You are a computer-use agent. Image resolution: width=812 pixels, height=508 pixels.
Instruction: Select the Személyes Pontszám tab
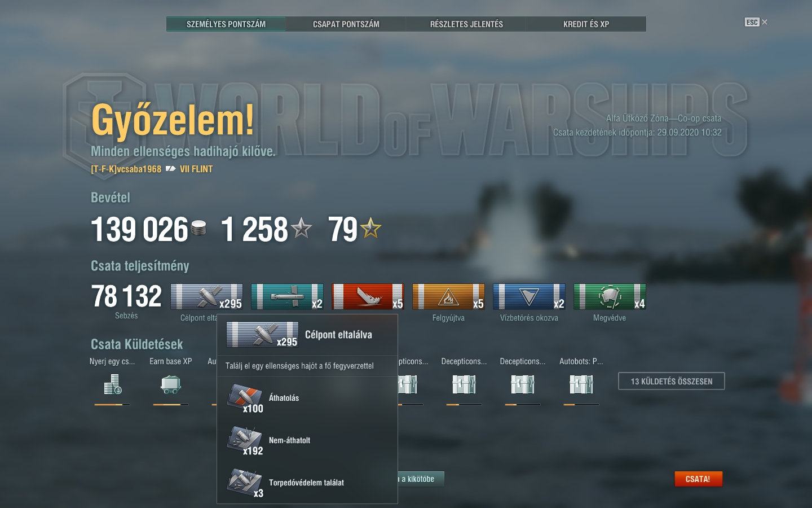pyautogui.click(x=226, y=24)
